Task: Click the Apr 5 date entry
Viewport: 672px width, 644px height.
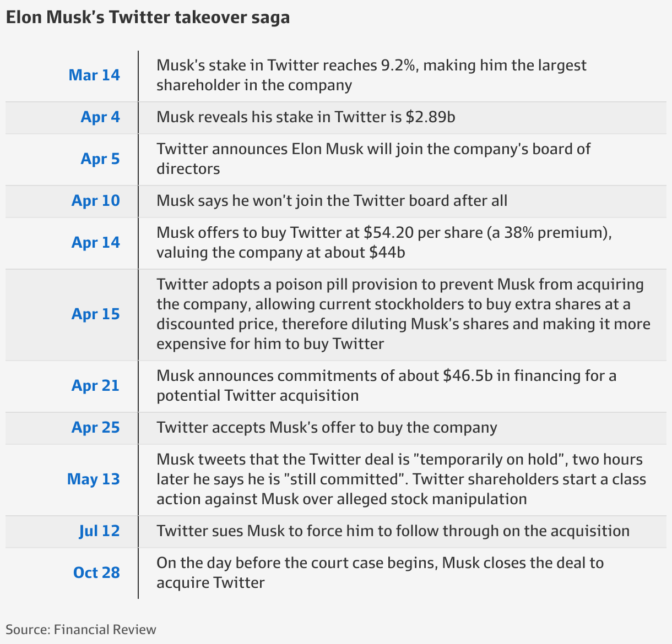Action: pos(100,159)
